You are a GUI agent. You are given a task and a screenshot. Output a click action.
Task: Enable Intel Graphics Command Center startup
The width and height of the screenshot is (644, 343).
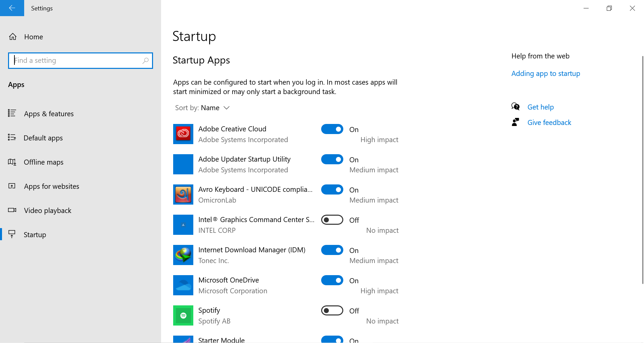tap(332, 220)
